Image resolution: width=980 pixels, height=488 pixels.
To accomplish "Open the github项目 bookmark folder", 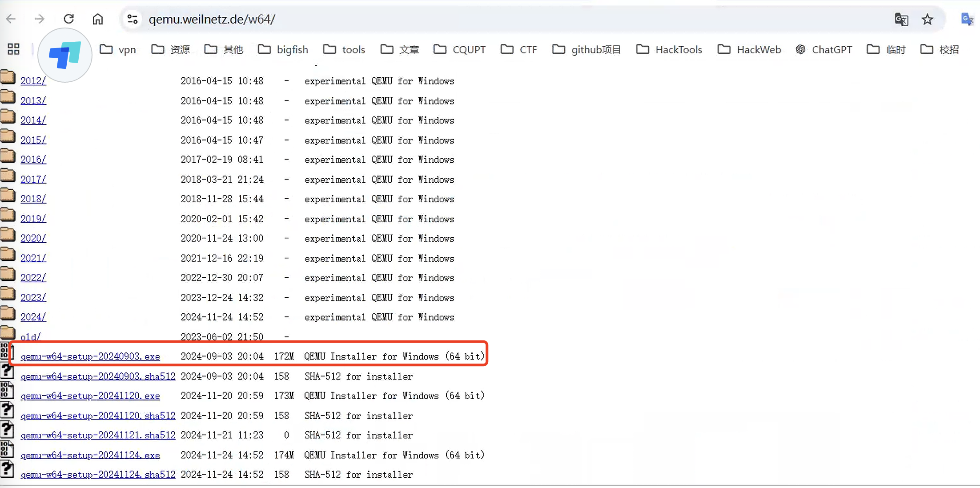I will (586, 49).
